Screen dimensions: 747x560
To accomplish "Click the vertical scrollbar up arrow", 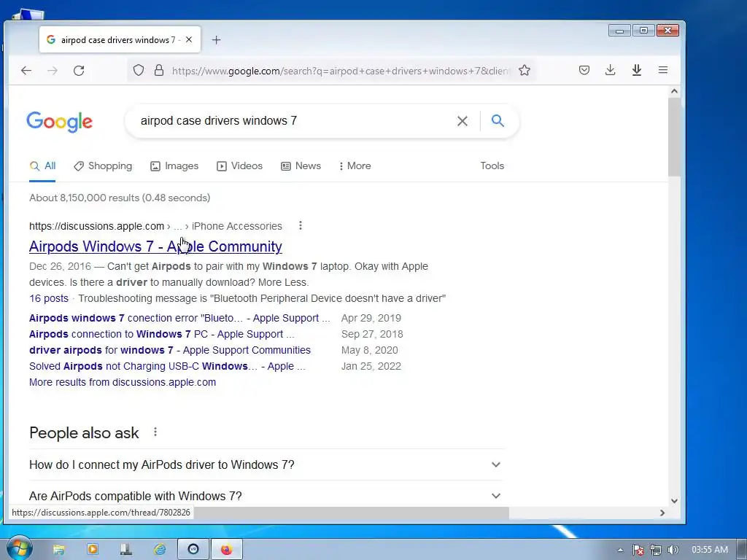I will (x=674, y=91).
